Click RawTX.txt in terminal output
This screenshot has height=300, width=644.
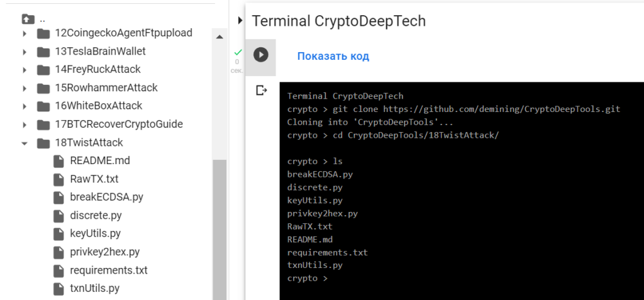309,226
